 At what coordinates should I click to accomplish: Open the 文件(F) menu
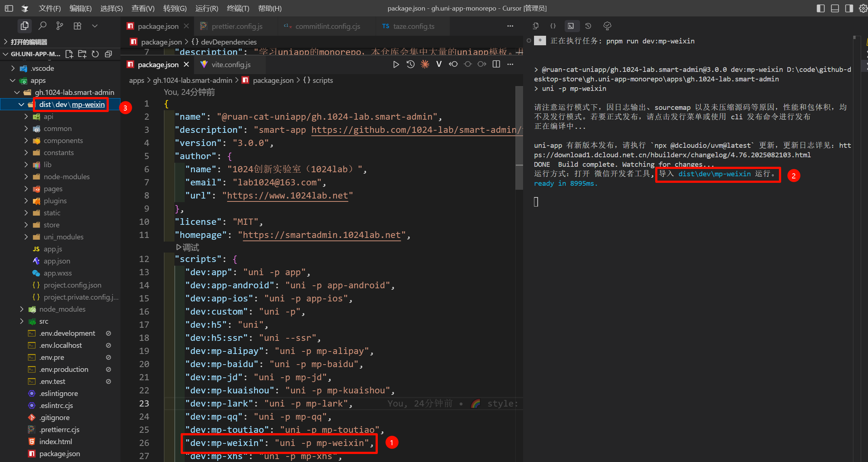[x=50, y=8]
